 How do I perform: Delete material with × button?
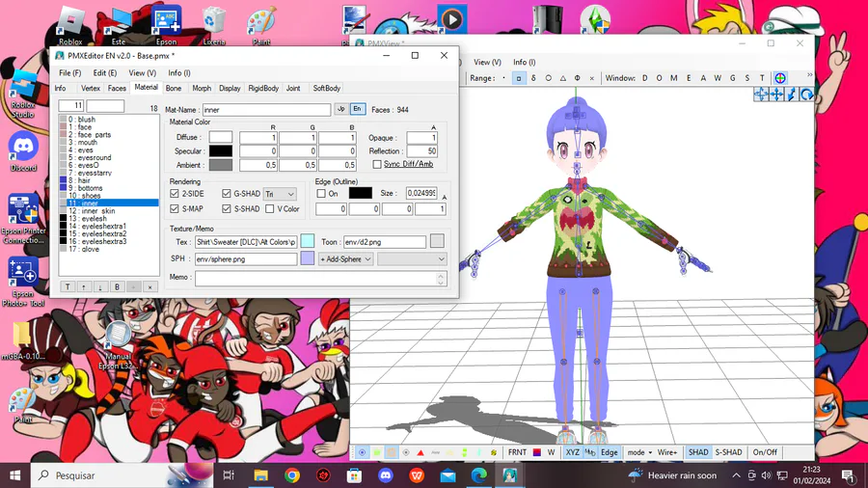pyautogui.click(x=149, y=287)
